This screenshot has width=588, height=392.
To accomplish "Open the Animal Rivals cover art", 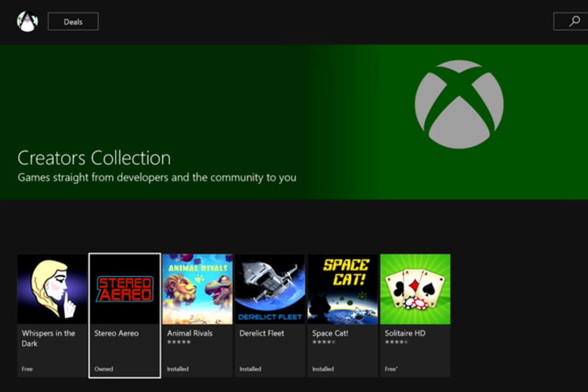I will tap(198, 289).
